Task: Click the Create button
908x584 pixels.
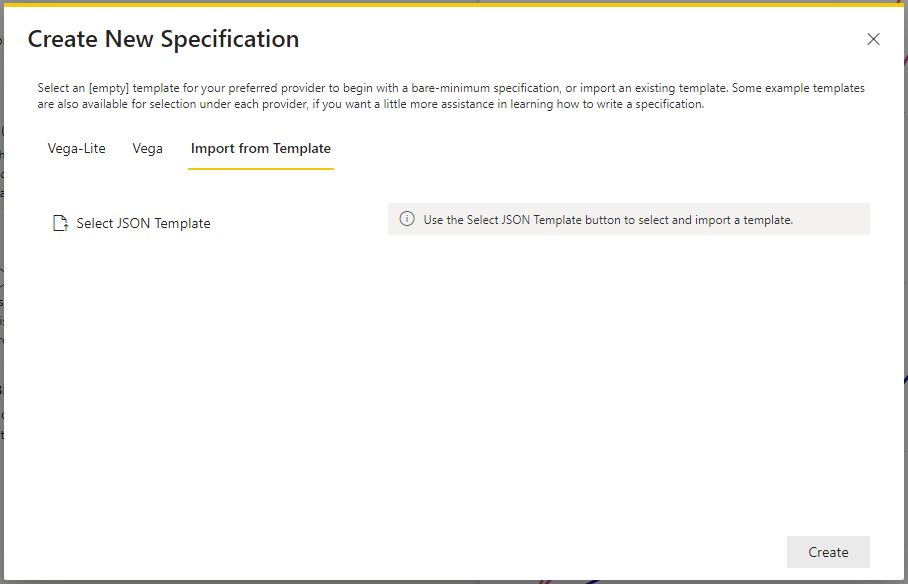Action: tap(828, 552)
